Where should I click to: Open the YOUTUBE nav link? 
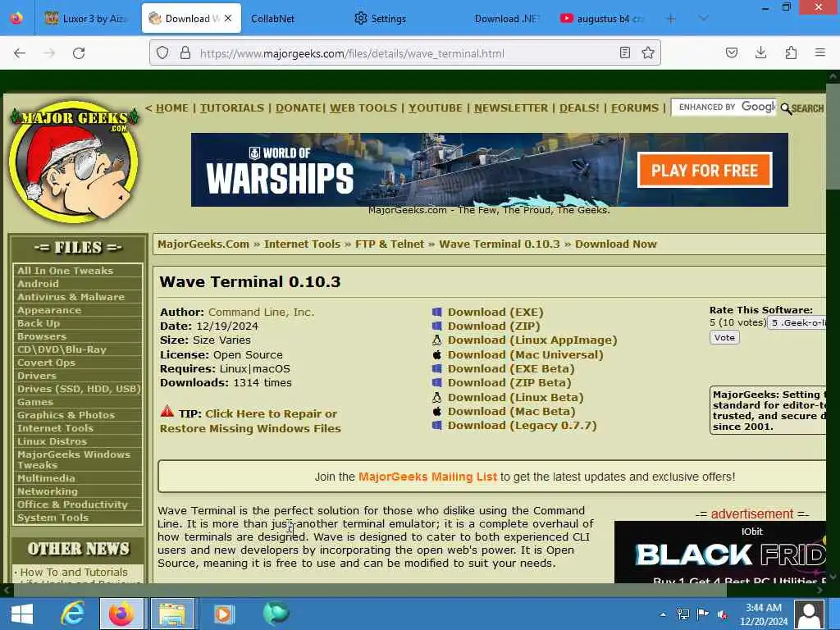pyautogui.click(x=435, y=107)
